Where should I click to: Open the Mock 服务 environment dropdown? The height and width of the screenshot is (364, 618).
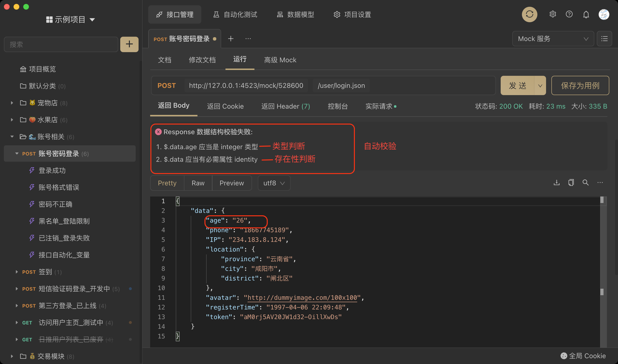point(553,39)
